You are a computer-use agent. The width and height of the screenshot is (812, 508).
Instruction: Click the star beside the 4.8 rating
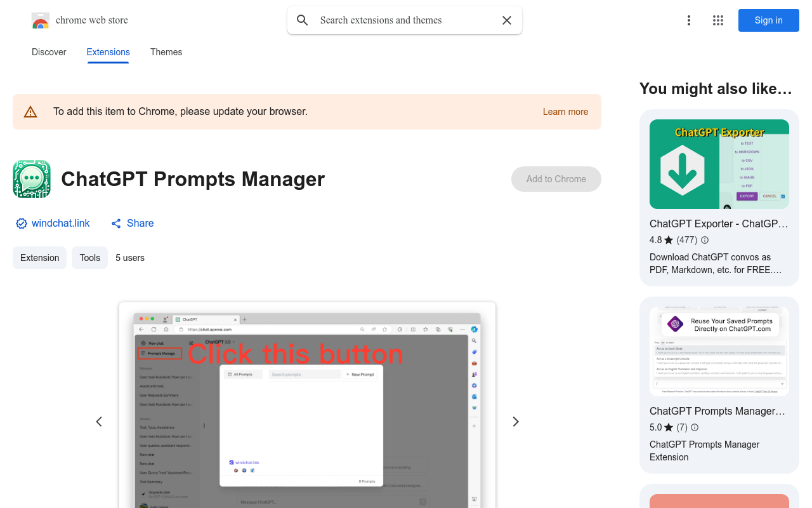[x=669, y=240]
